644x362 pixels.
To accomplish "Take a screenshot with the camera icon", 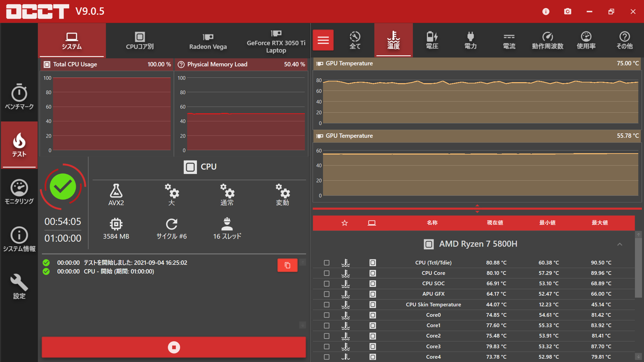I will coord(568,12).
